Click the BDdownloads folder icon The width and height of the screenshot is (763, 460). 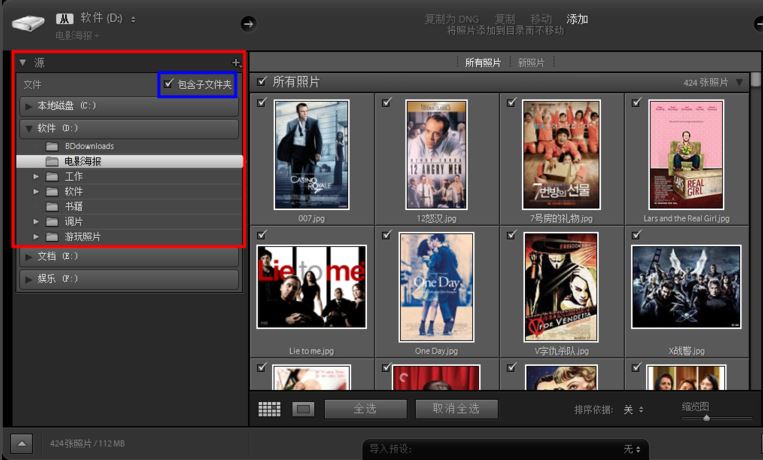[52, 146]
